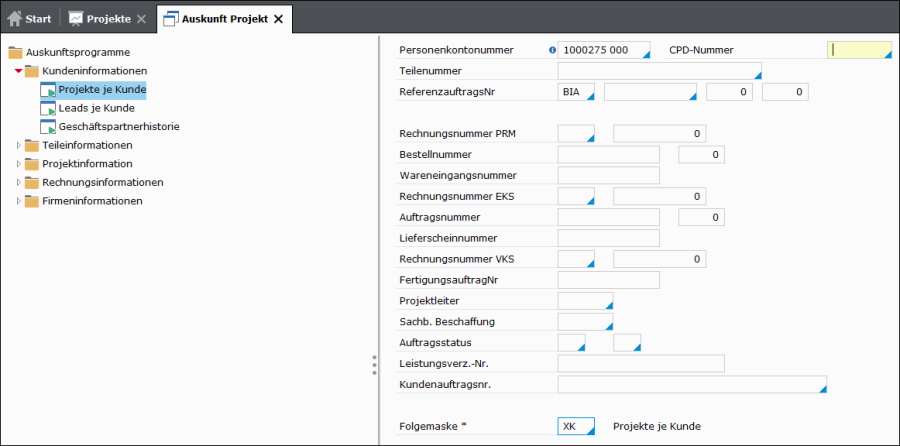The width and height of the screenshot is (900, 446).
Task: Click the info icon beside Personenkontonummer
Action: point(553,51)
